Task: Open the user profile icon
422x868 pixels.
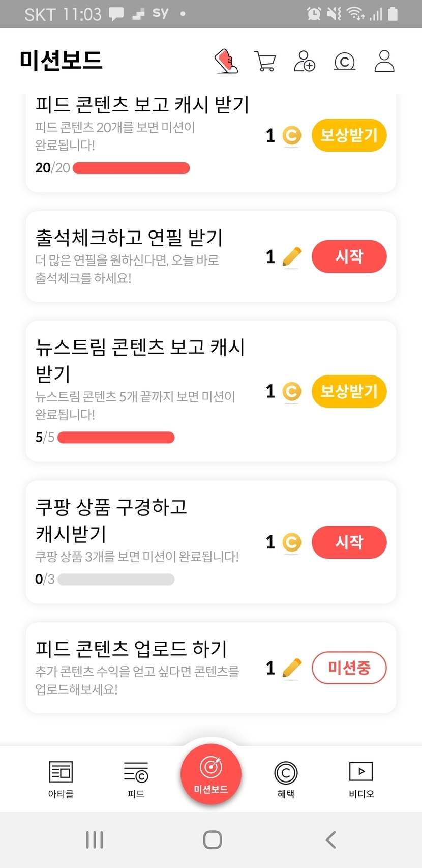Action: [x=384, y=61]
